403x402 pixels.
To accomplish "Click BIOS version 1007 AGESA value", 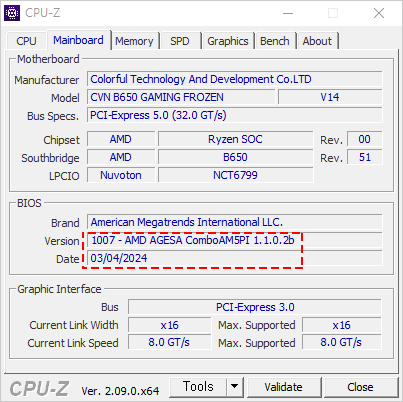I will (x=235, y=240).
